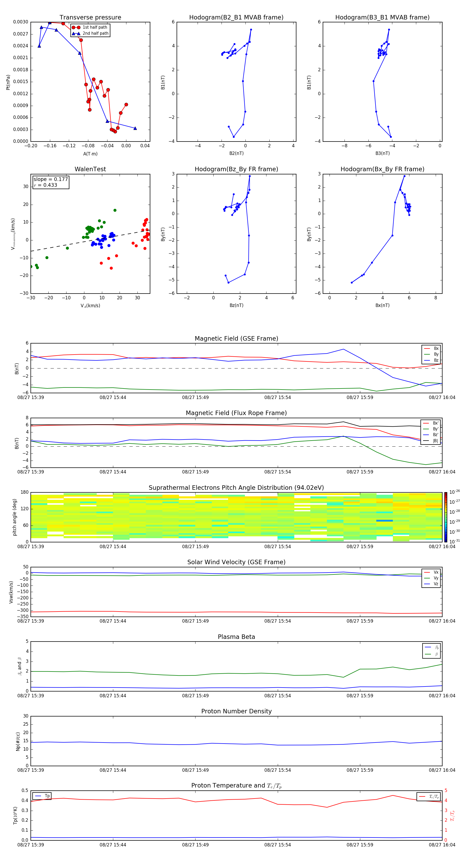Image resolution: width=473 pixels, height=868 pixels.
Task: Click the 'Hodogram(Bz_By FR frame)' title
Action: click(x=236, y=169)
